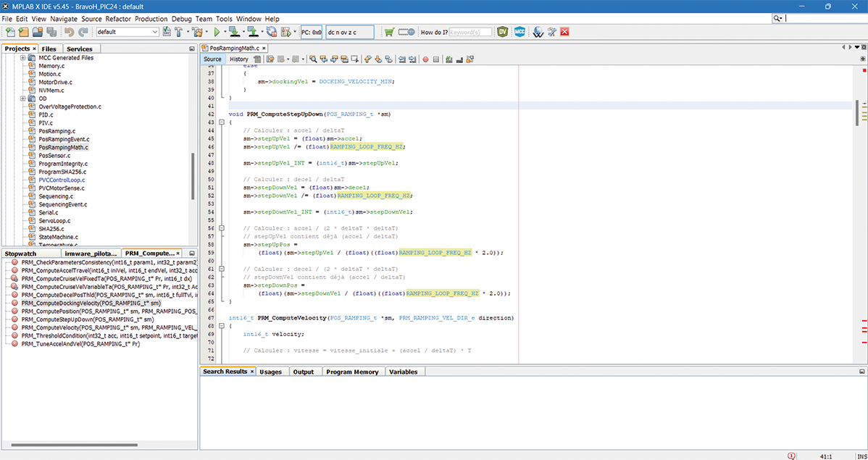The width and height of the screenshot is (868, 460).
Task: Open the Clean and Build dropdown arrow
Action: pos(207,32)
